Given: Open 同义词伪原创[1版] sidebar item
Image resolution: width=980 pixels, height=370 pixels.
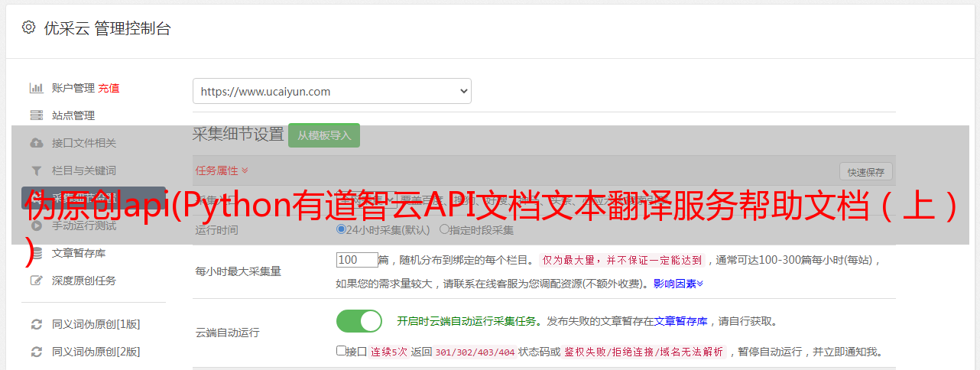Looking at the screenshot, I should pos(96,324).
